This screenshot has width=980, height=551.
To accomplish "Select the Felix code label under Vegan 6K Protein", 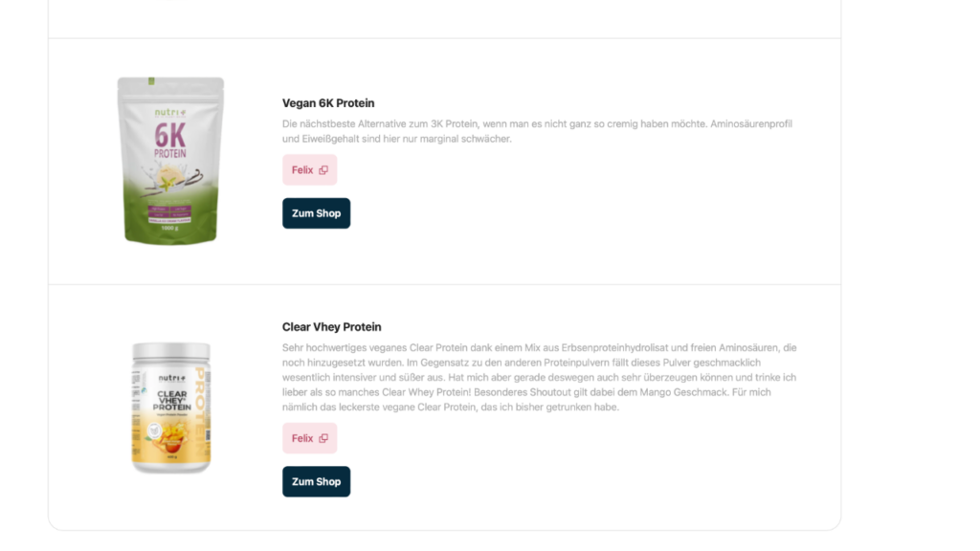I will 302,170.
